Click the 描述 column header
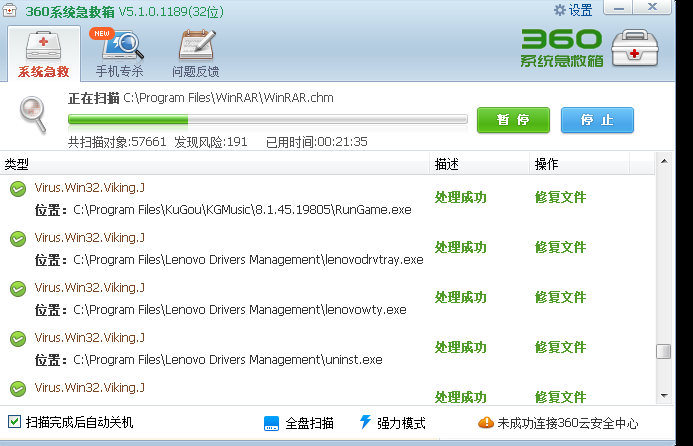693x446 pixels. tap(479, 164)
